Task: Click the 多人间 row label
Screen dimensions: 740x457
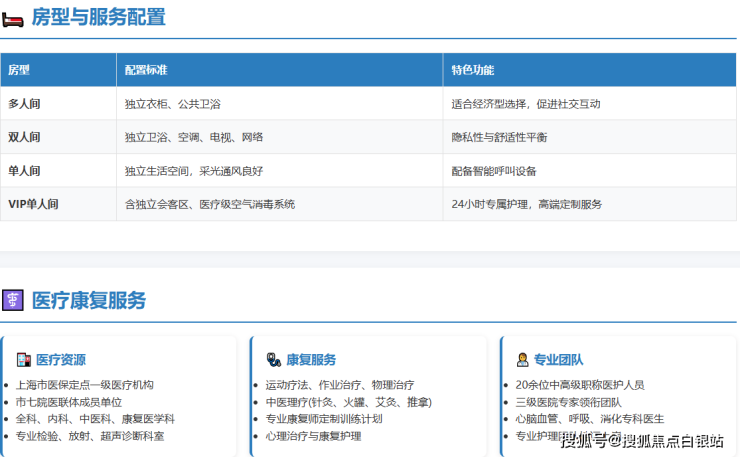Action: pos(24,103)
